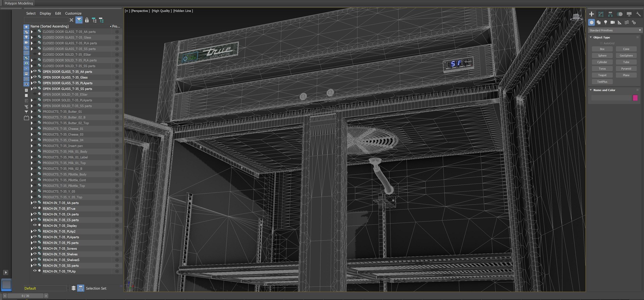This screenshot has height=300, width=644.
Task: Toggle visibility of REACH-IN_T-35_Shelves
Action: (35, 254)
